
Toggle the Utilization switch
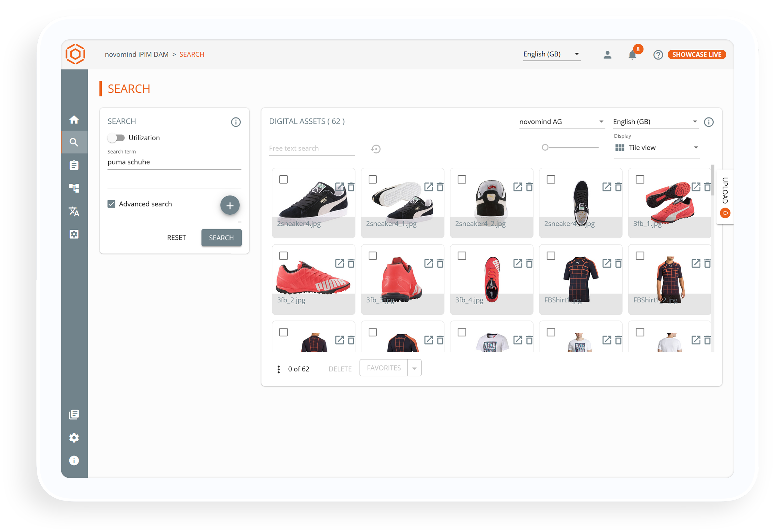pyautogui.click(x=116, y=138)
